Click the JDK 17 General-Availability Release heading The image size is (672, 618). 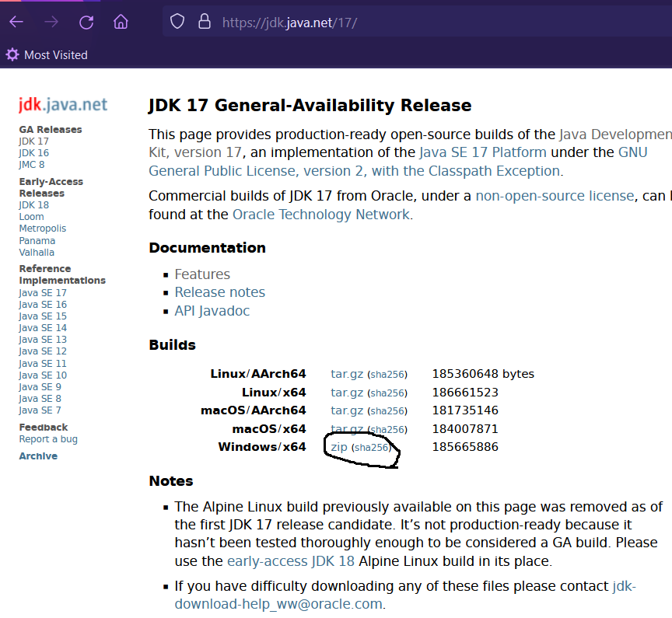coord(310,106)
